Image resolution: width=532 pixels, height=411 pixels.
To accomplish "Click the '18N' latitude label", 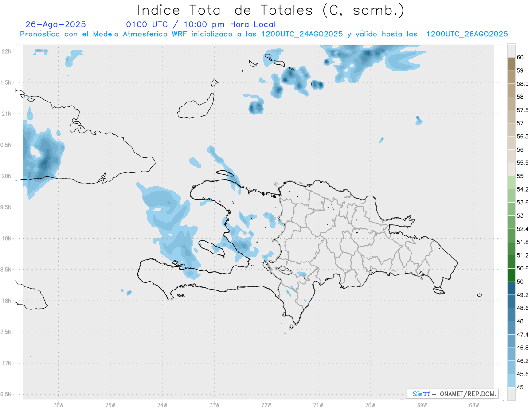I will pos(8,301).
